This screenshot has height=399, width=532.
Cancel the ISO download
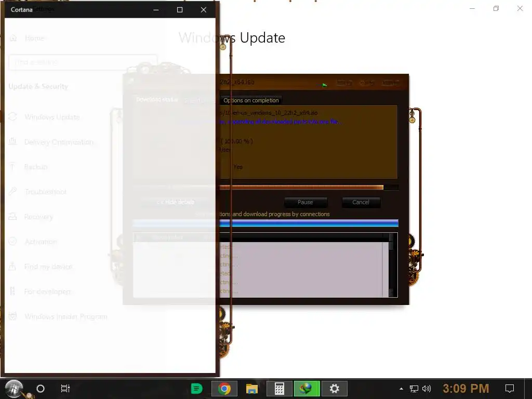tap(361, 202)
